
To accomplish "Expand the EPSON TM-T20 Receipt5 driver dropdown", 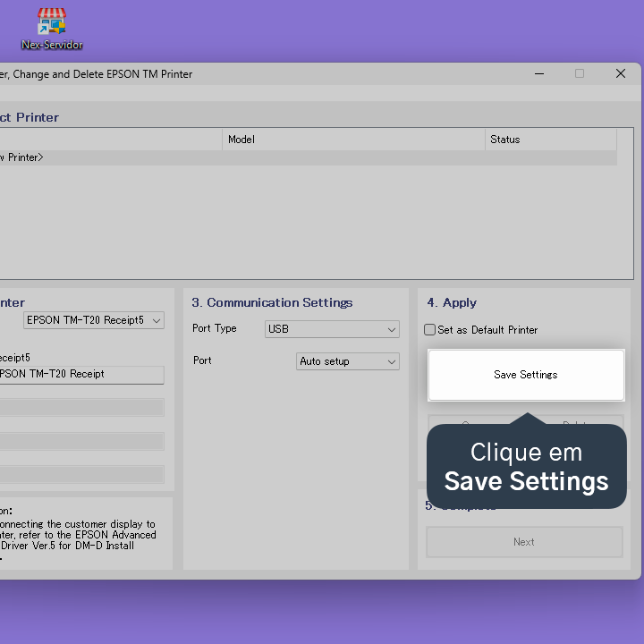I will point(94,320).
